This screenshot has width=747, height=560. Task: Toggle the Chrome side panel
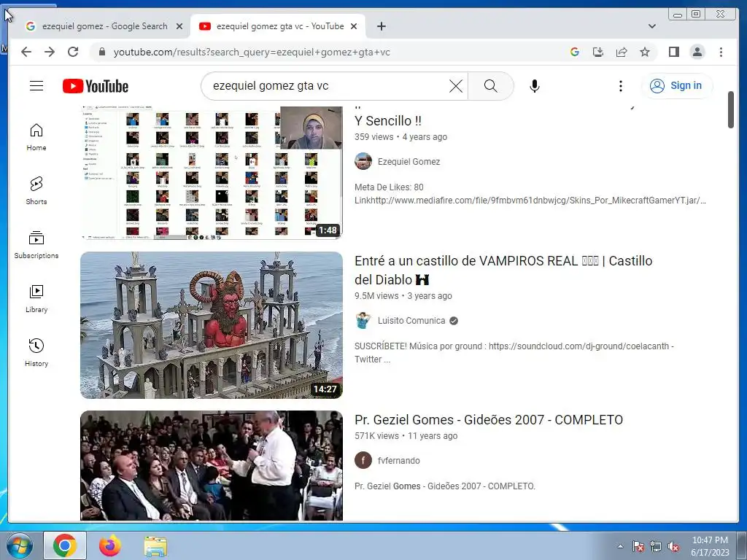[x=673, y=52]
